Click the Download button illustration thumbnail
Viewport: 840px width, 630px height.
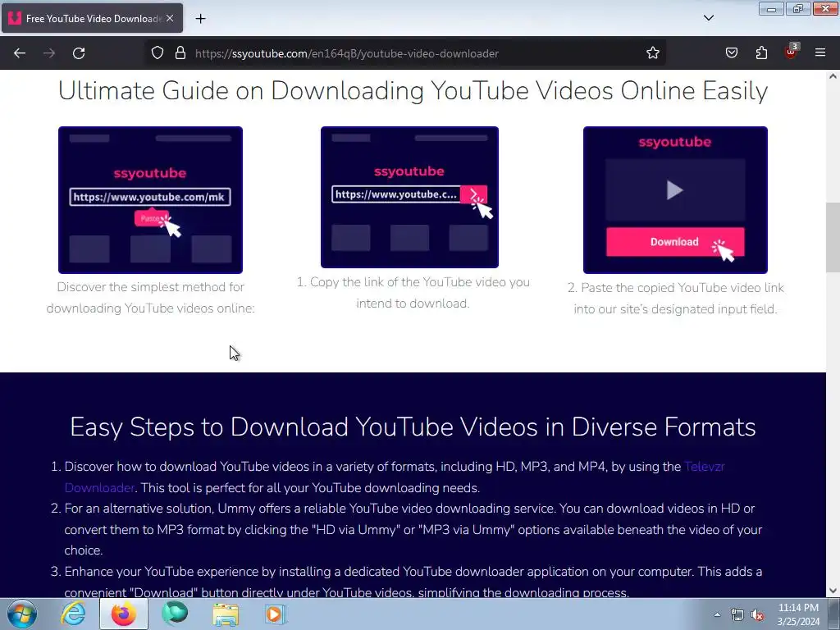coord(675,200)
